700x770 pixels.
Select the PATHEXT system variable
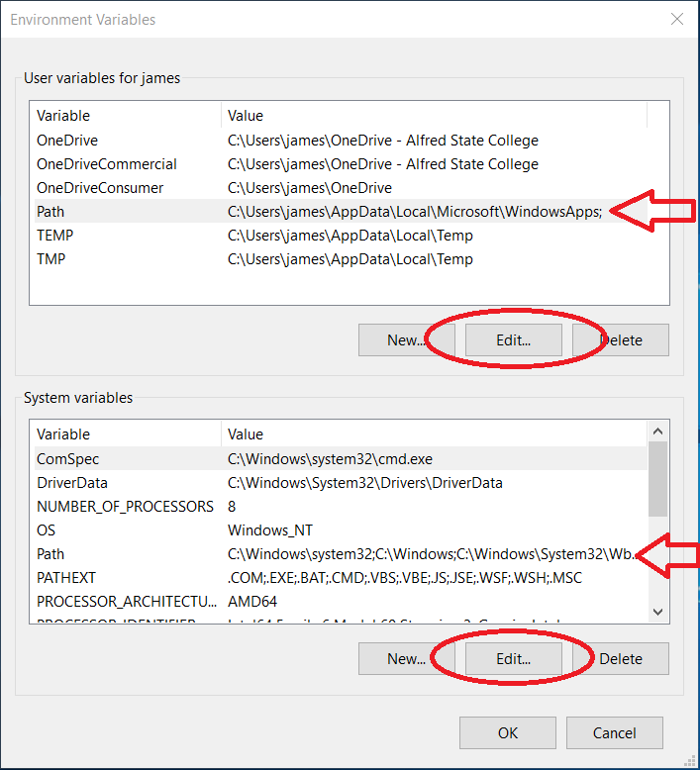click(x=341, y=578)
